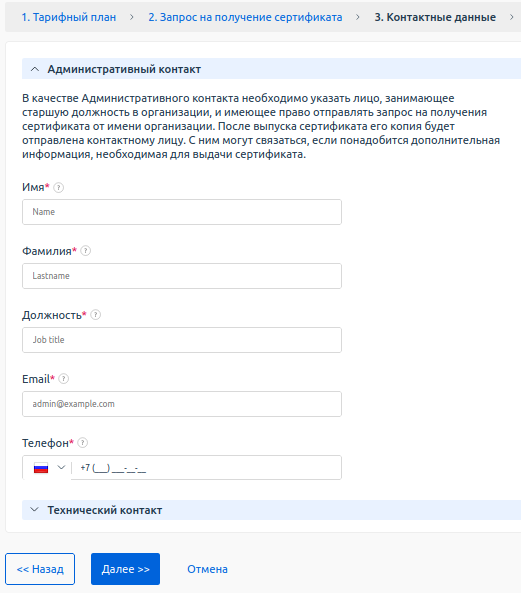Click the << Назад button
The height and width of the screenshot is (593, 521).
(x=40, y=569)
